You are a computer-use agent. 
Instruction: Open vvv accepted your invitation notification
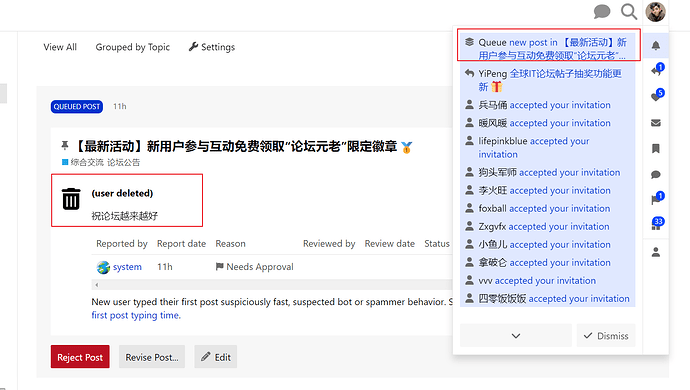[x=548, y=281]
